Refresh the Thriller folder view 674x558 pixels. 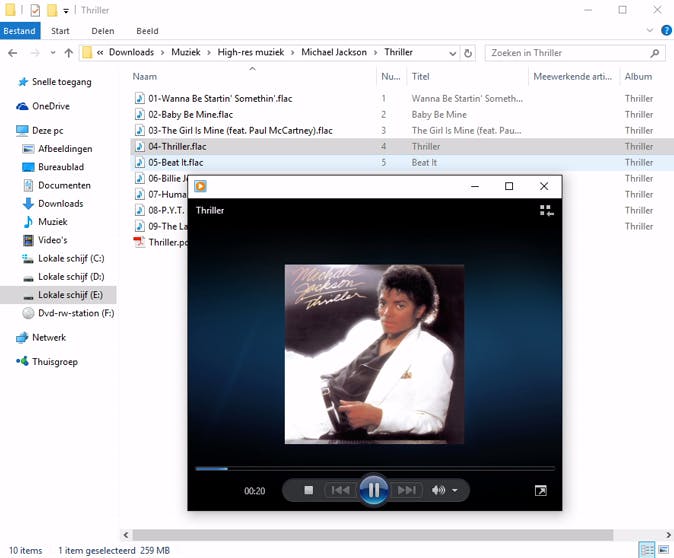coord(467,53)
